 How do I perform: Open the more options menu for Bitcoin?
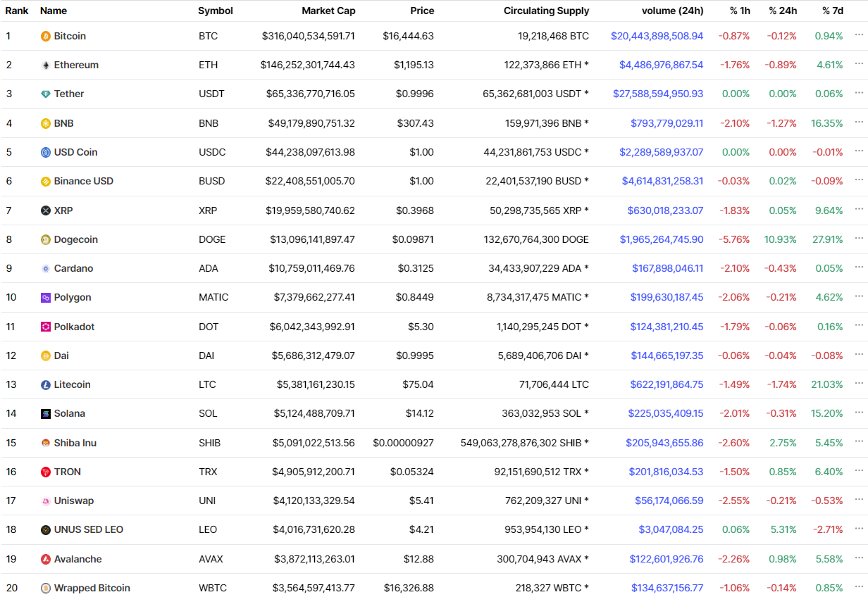[x=858, y=34]
